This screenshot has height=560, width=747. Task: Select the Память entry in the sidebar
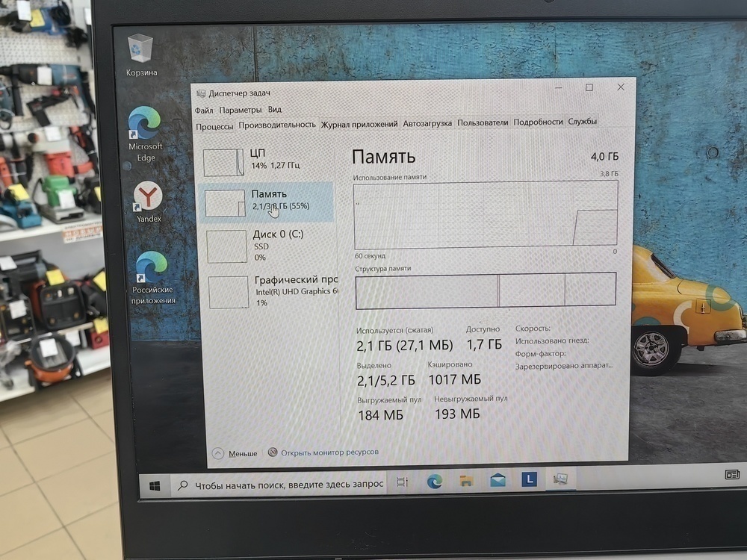265,202
